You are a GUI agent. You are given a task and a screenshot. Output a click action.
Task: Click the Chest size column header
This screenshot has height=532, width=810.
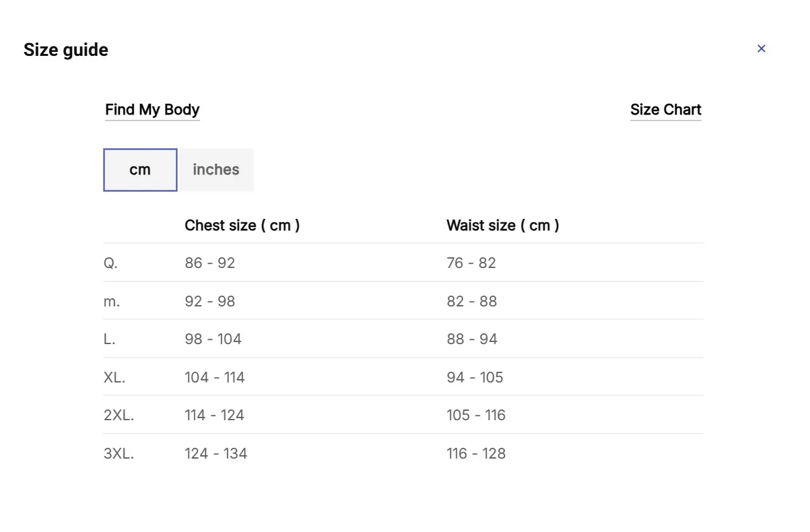pos(242,225)
